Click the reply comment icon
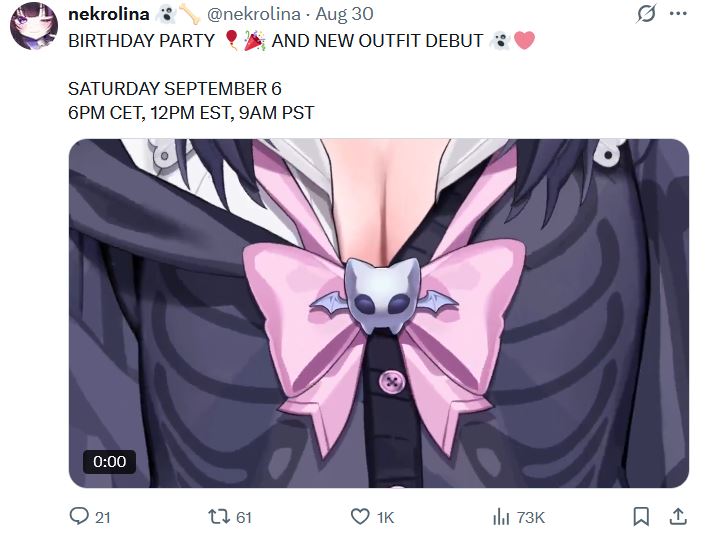This screenshot has height=537, width=709. point(79,516)
